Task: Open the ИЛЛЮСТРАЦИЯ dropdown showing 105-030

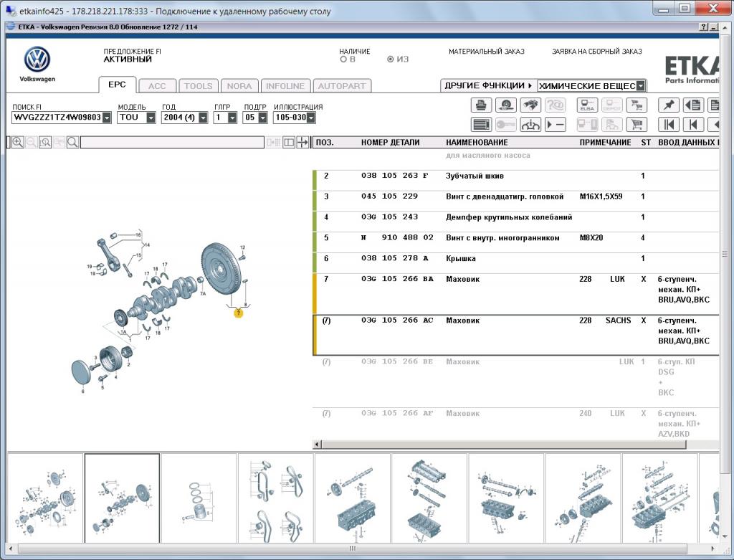Action: pos(311,118)
